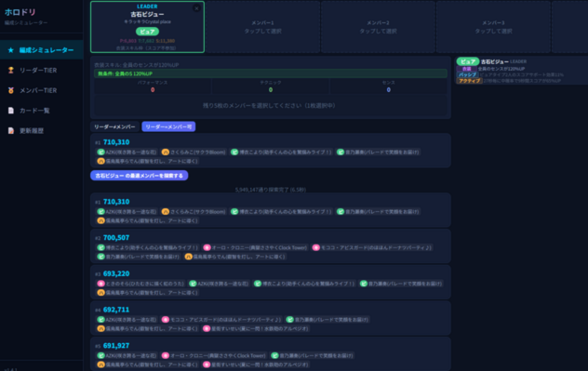588x371 pixels.
Task: Click AZKi chip in the 691,927 result
Action: point(127,355)
